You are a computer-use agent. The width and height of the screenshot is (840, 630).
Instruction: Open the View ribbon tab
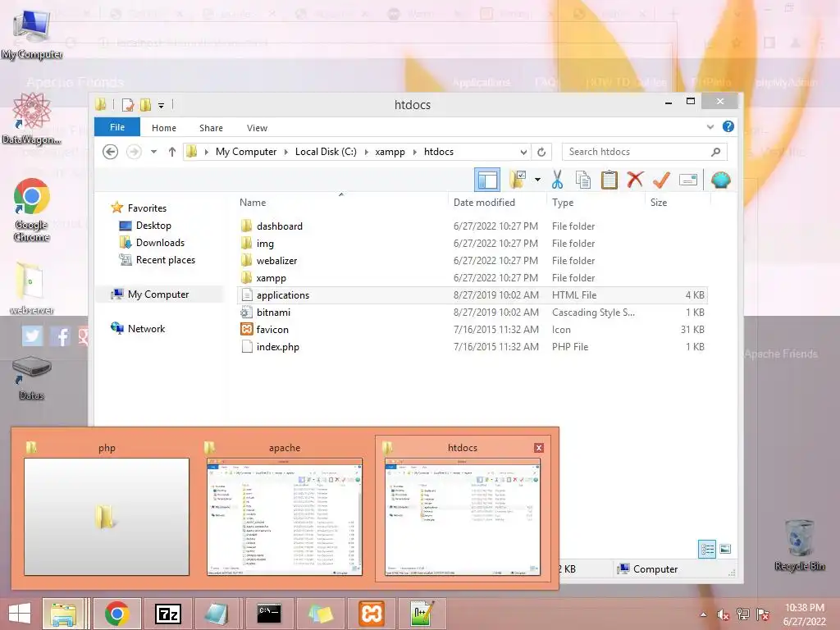[x=257, y=128]
